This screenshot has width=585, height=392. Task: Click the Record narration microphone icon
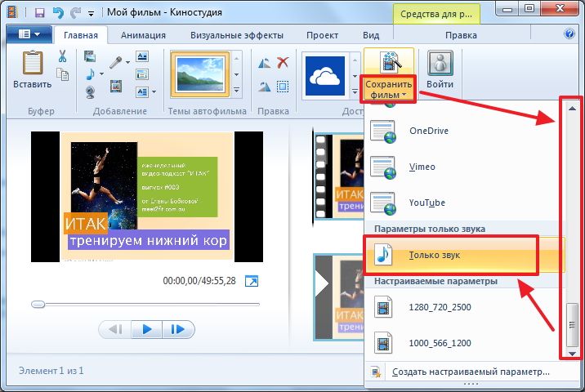[116, 62]
